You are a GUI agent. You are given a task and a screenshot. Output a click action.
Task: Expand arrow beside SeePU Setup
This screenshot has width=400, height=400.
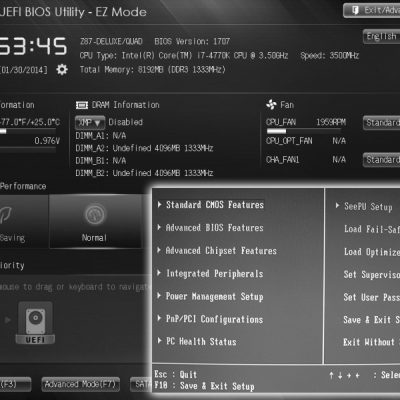tap(337, 205)
